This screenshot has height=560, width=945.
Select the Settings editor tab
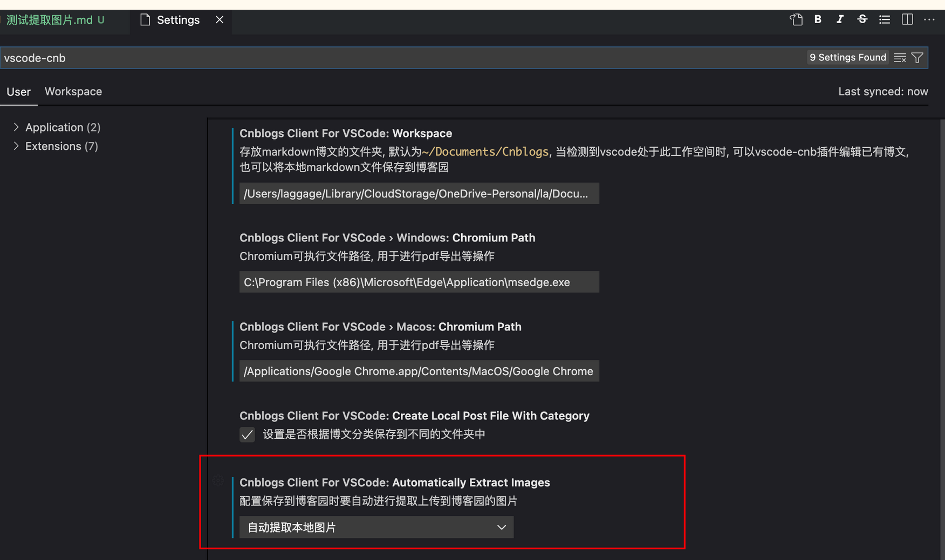(181, 20)
